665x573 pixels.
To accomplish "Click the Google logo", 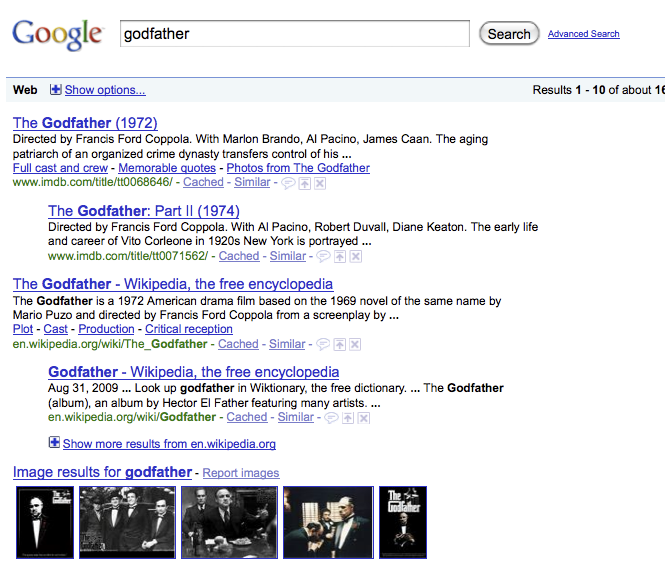I will 57,34.
